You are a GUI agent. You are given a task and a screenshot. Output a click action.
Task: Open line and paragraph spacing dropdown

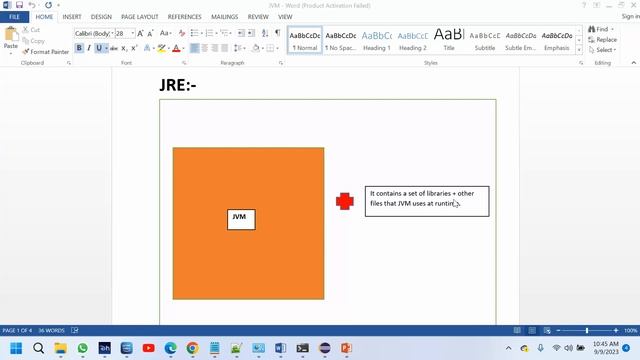point(240,48)
